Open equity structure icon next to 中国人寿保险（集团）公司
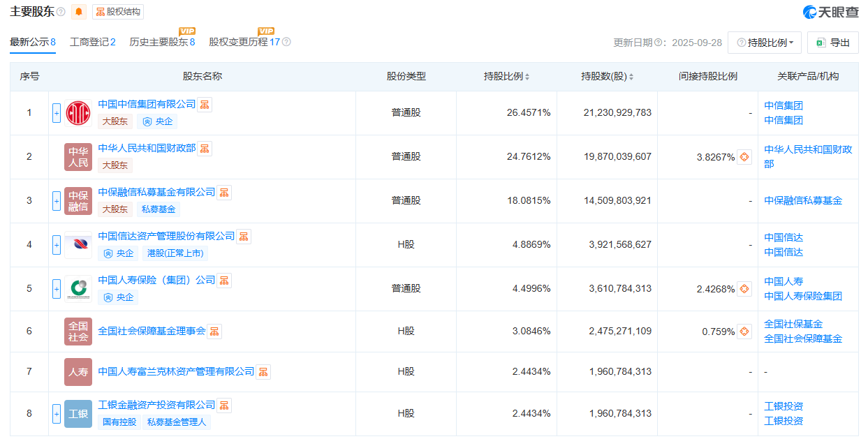This screenshot has width=868, height=439. point(224,281)
